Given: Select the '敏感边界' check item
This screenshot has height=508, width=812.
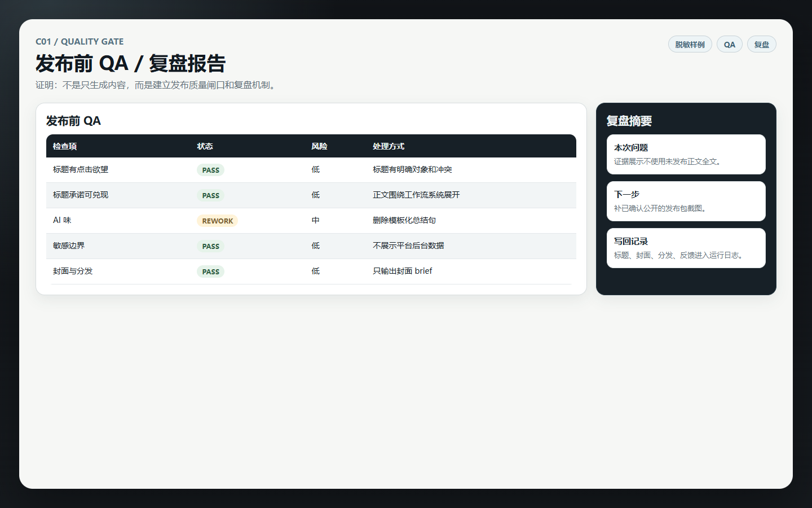Looking at the screenshot, I should 69,246.
